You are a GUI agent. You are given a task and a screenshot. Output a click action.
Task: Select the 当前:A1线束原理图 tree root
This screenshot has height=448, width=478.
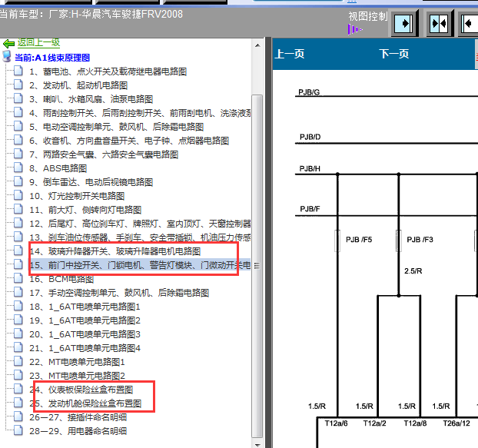click(52, 58)
